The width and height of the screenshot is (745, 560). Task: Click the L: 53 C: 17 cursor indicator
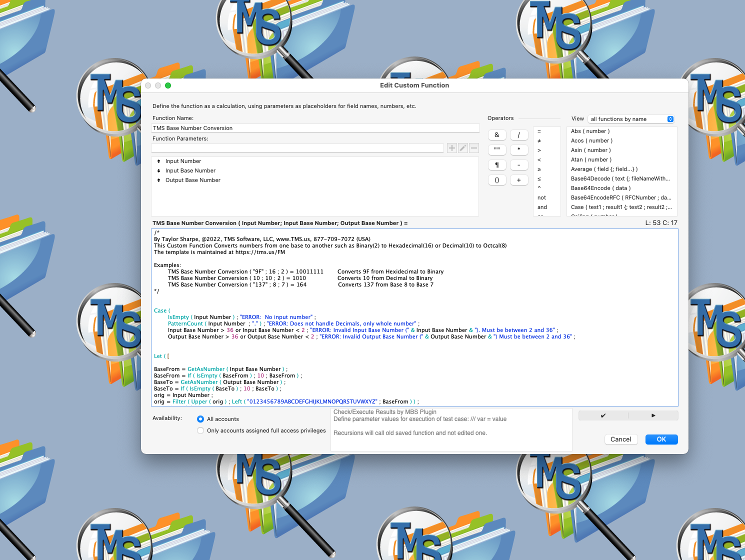(661, 223)
